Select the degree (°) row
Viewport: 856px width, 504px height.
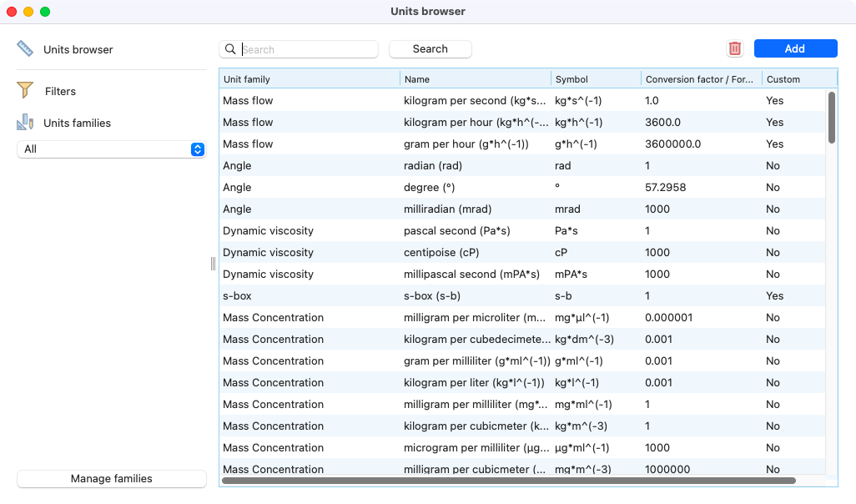[x=522, y=187]
